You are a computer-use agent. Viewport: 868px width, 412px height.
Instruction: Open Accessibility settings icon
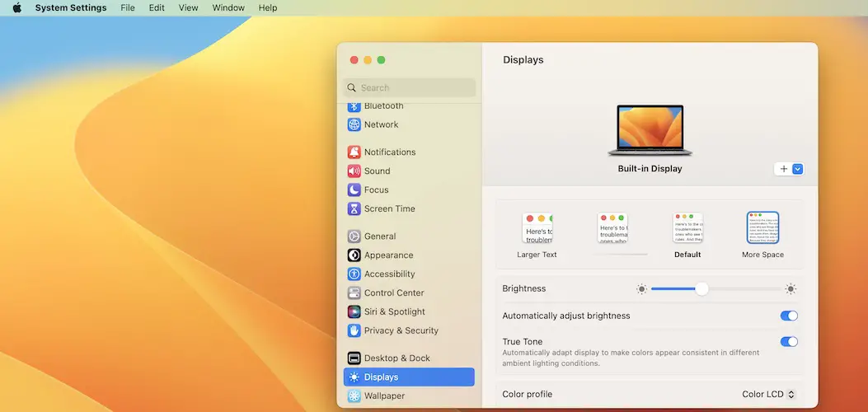354,274
